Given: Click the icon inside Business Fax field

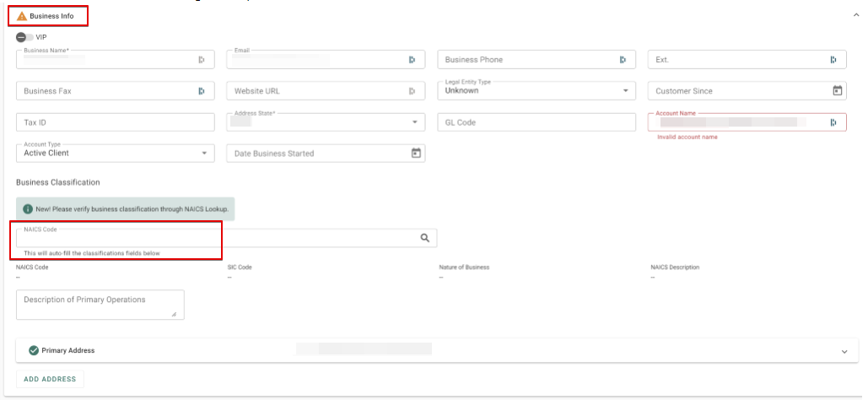Looking at the screenshot, I should [202, 91].
